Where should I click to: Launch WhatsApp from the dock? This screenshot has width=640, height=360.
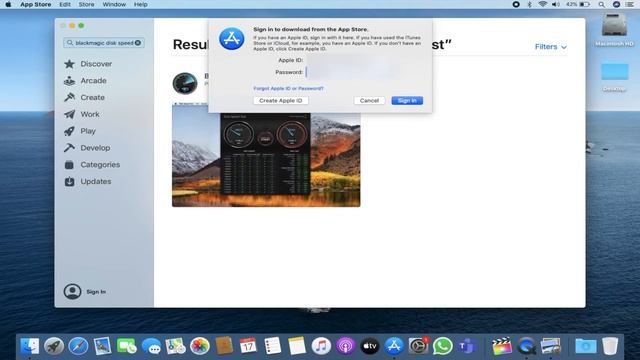point(442,346)
